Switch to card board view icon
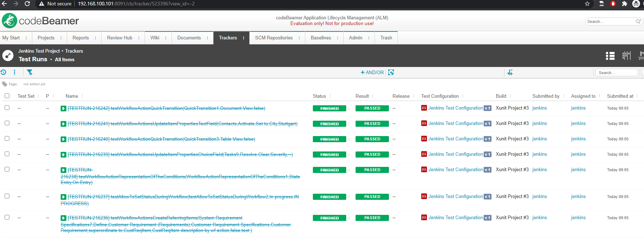This screenshot has height=241, width=644. coord(626,56)
